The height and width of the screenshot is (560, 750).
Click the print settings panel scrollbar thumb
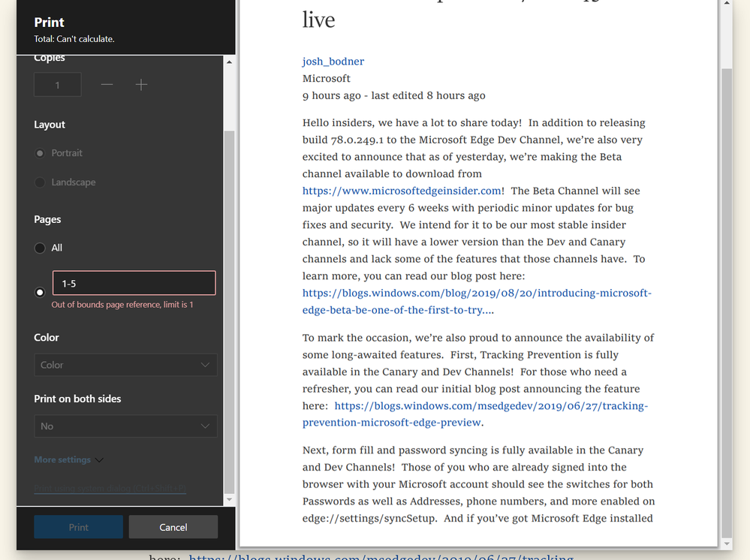click(x=229, y=312)
